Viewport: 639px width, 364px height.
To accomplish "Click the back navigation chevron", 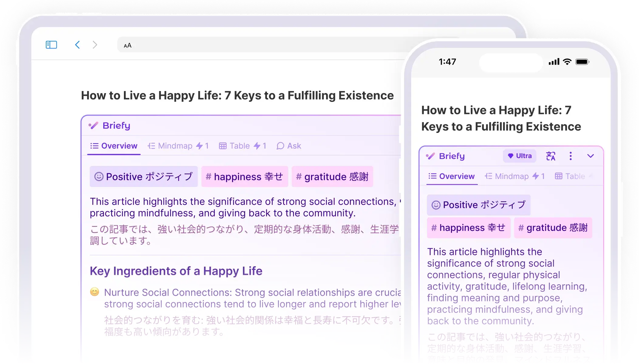I will [77, 45].
